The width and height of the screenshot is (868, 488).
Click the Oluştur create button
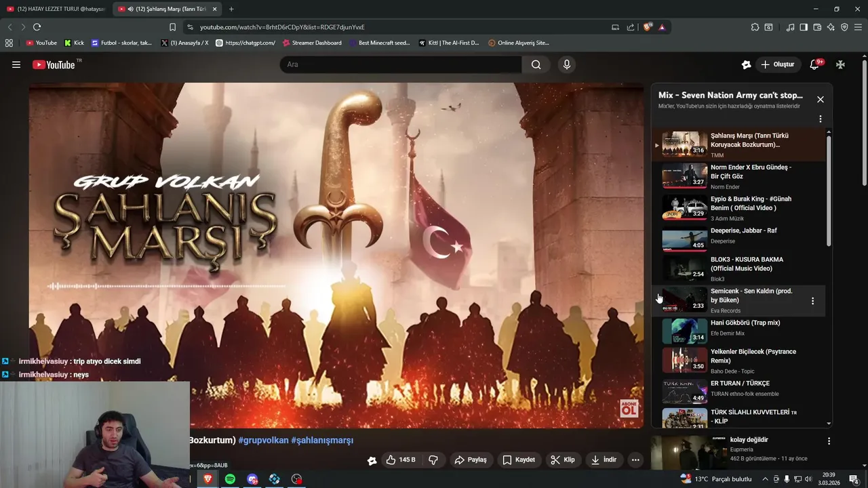click(x=778, y=64)
